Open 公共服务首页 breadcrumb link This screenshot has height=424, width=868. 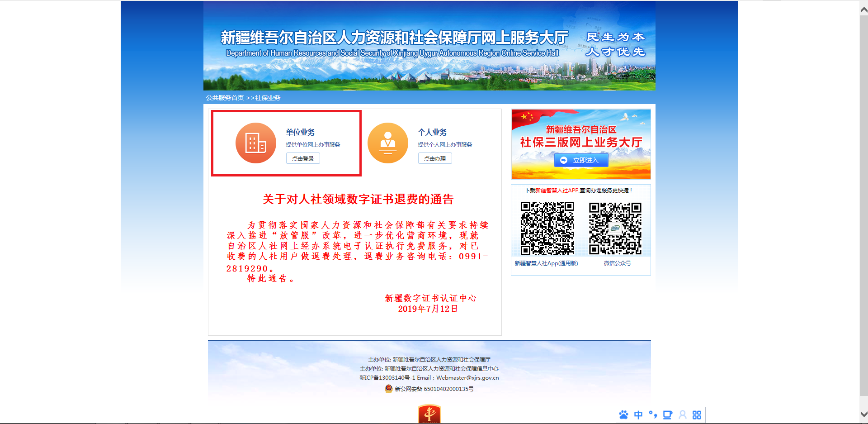tap(225, 98)
